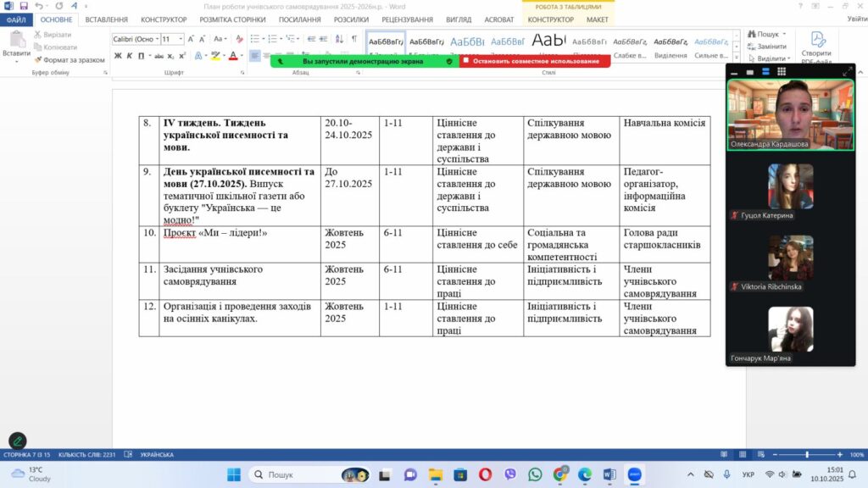Switch to the РЕЦЕНЗУВАННЯ tab
This screenshot has width=868, height=488.
pos(406,19)
